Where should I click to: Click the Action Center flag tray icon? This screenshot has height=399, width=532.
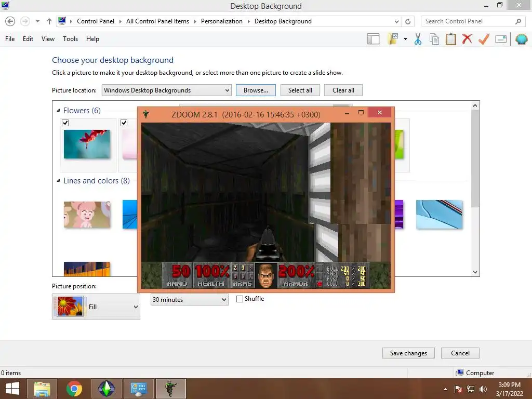[x=458, y=389]
